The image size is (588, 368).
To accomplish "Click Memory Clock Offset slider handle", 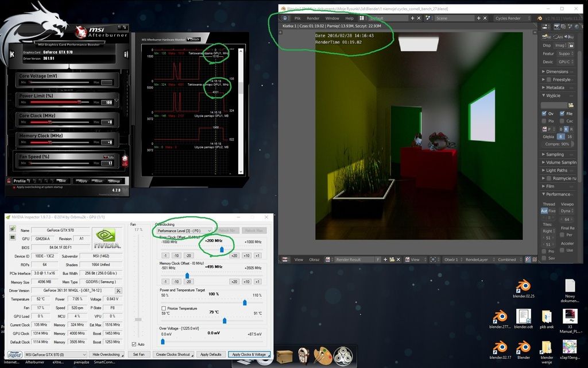I will [x=187, y=275].
